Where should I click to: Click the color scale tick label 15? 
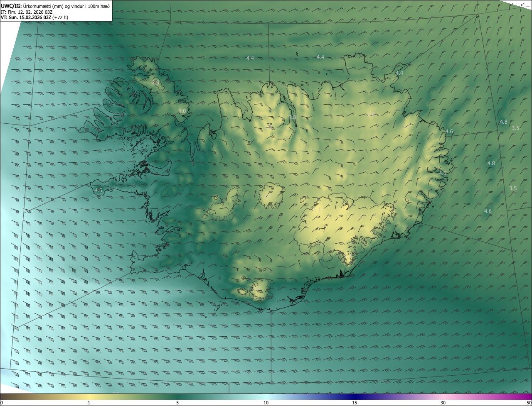355,403
